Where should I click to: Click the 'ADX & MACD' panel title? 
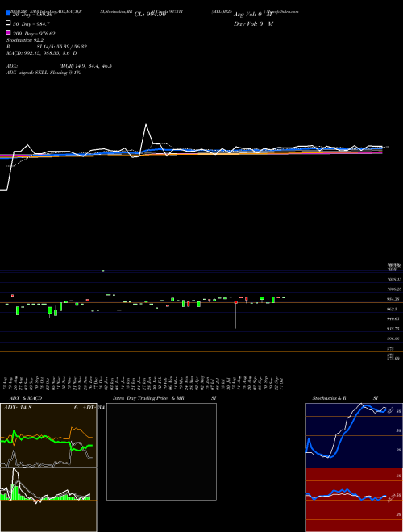point(26,398)
